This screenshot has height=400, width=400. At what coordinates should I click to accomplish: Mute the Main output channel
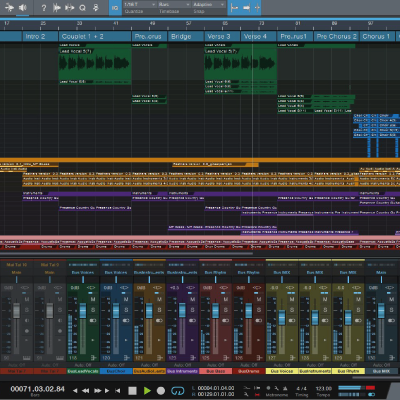(391, 299)
